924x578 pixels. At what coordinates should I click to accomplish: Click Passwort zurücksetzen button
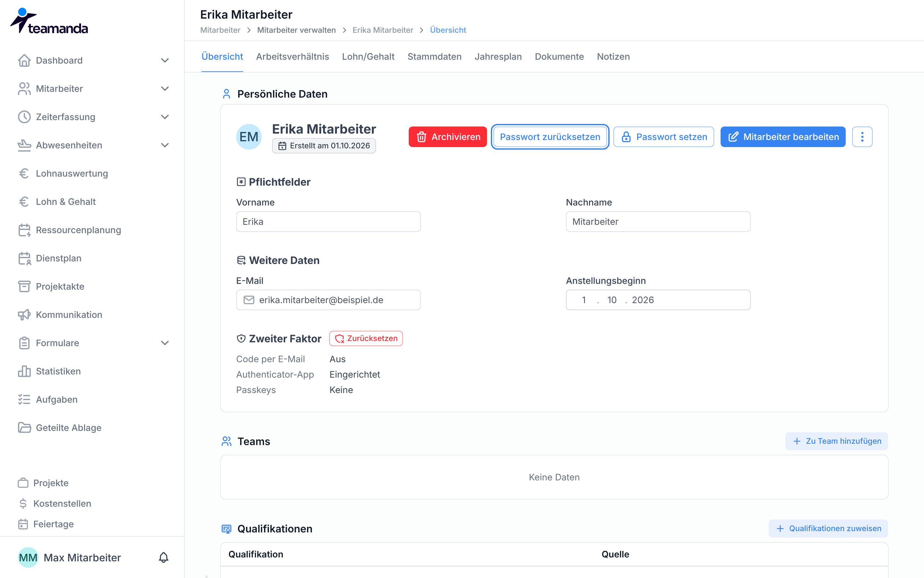click(550, 137)
